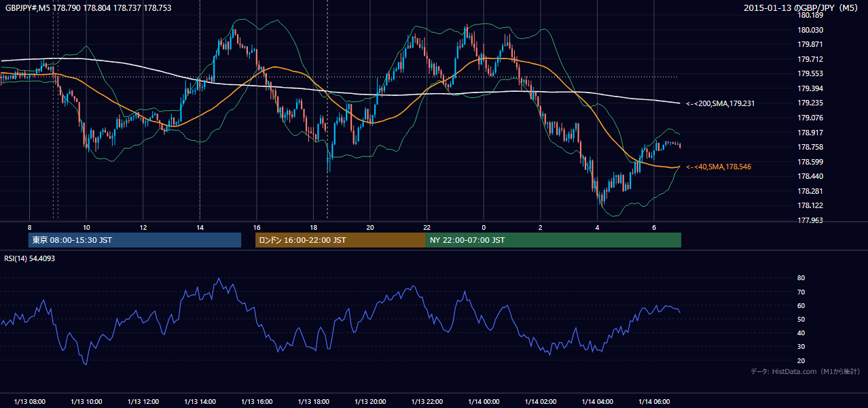Viewport: 868px width, 408px height.
Task: Click price level 179.076 on axis
Action: tap(810, 118)
